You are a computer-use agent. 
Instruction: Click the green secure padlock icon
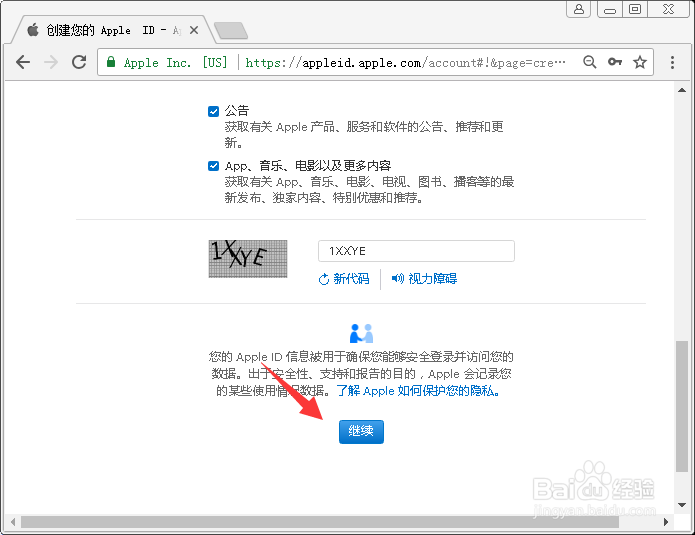(x=111, y=62)
